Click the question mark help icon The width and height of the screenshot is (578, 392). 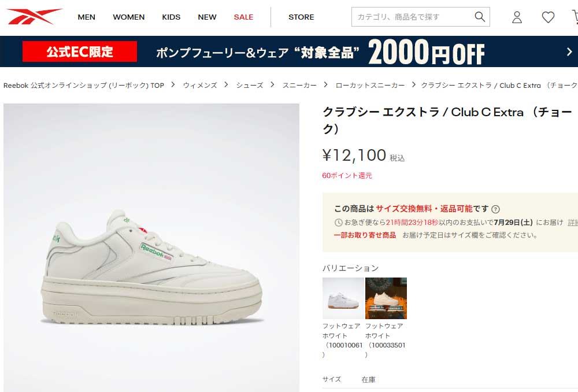(x=495, y=209)
